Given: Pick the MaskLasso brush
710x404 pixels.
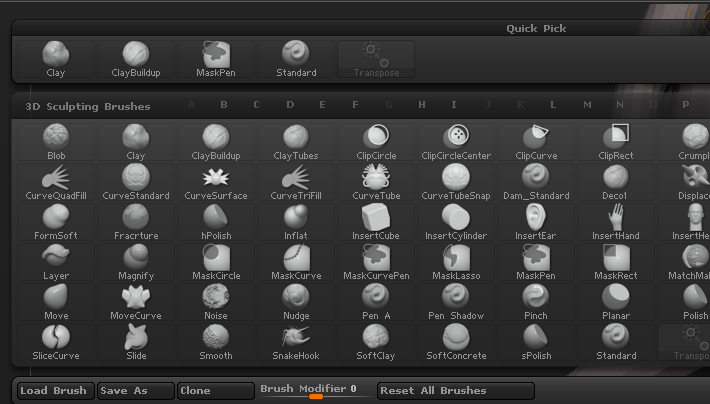Looking at the screenshot, I should (x=456, y=262).
